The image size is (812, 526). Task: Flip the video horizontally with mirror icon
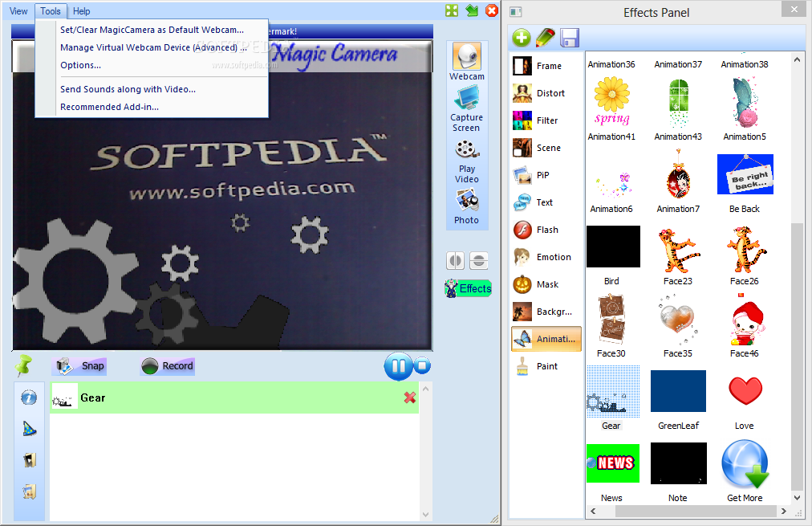pos(455,261)
